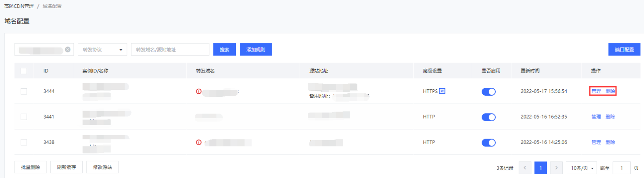Select all rows with the header checkbox
This screenshot has width=644, height=178.
24,71
